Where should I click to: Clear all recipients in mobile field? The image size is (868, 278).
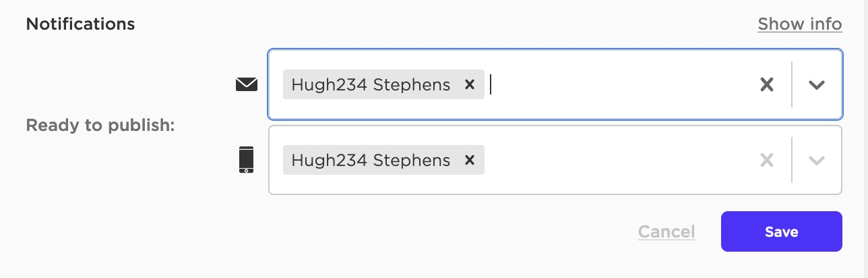point(766,160)
